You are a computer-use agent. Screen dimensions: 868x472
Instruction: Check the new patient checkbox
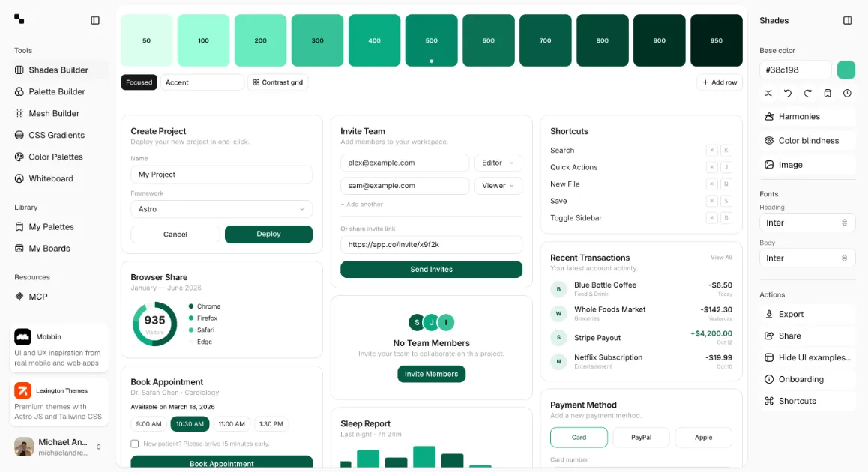(135, 444)
